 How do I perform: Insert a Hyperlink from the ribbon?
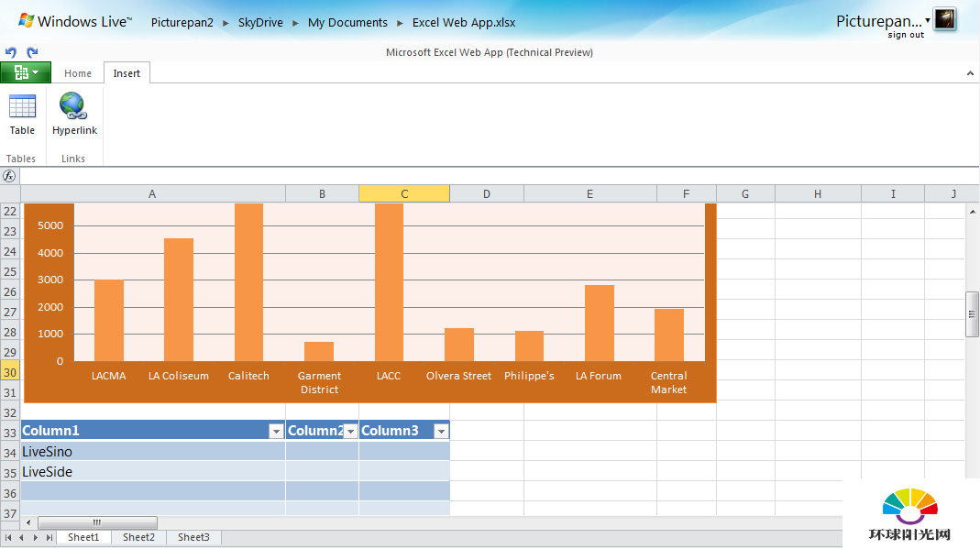click(74, 115)
